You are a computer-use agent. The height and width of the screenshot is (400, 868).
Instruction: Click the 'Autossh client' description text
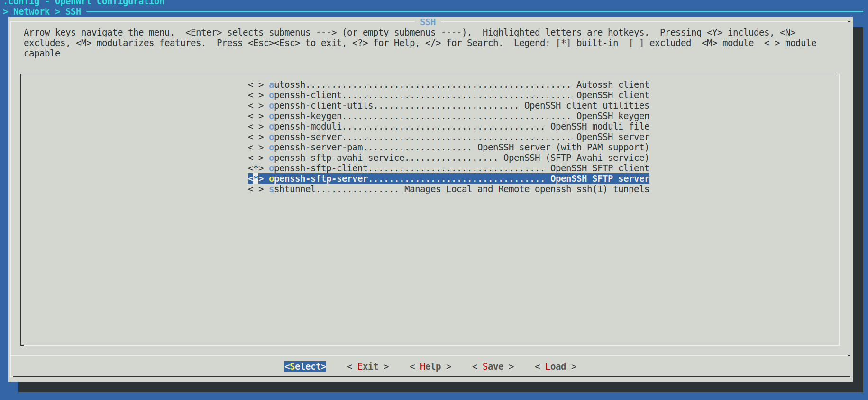click(x=613, y=85)
